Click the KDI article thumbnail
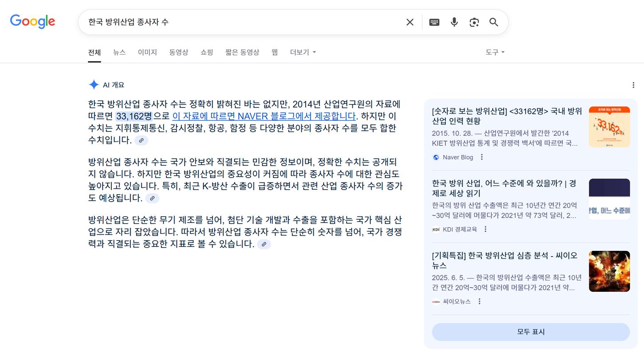The height and width of the screenshot is (353, 644). tap(609, 199)
